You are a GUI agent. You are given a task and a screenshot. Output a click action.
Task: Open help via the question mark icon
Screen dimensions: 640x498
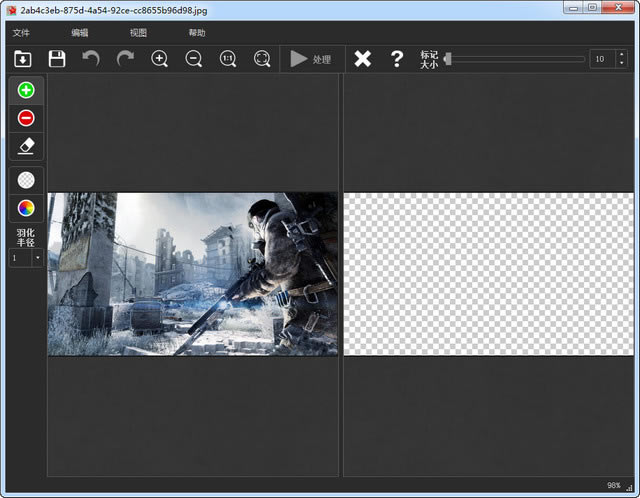pyautogui.click(x=397, y=59)
